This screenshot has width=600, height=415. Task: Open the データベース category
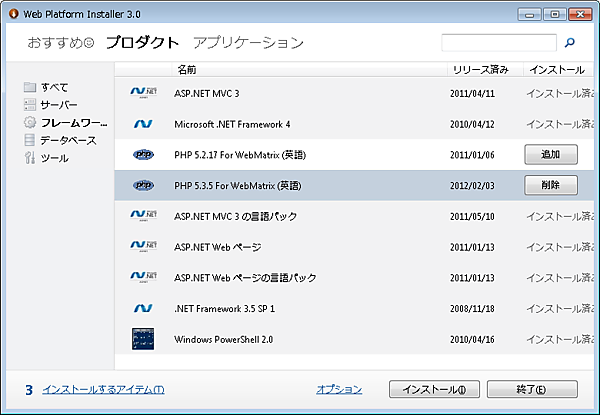pos(66,141)
